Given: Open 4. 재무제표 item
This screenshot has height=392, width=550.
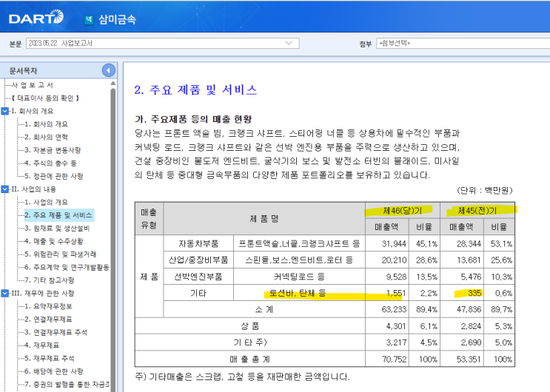Looking at the screenshot, I should tap(41, 345).
